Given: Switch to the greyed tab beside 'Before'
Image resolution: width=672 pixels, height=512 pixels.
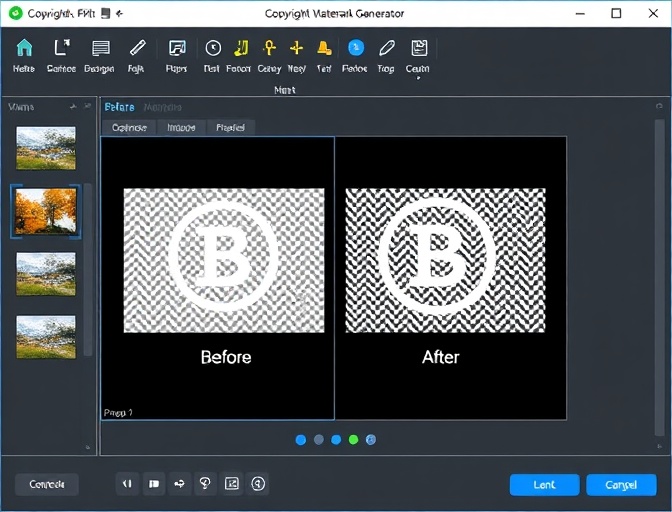Looking at the screenshot, I should coord(162,107).
